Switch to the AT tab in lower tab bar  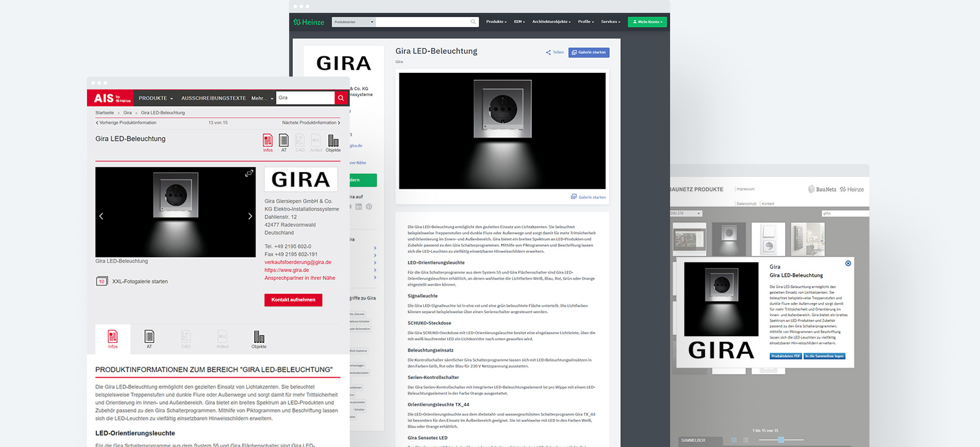tap(149, 339)
